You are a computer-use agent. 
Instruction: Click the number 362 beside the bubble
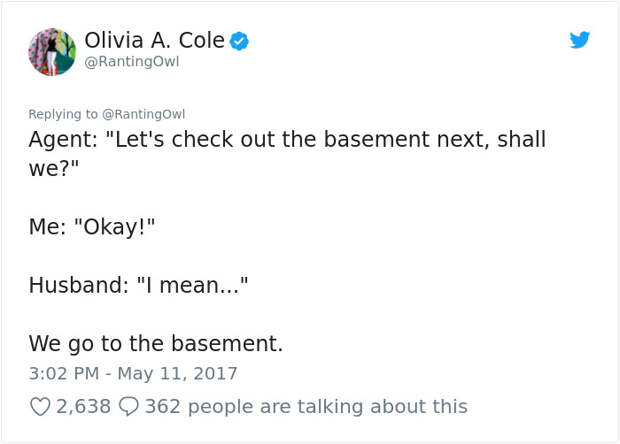tap(163, 406)
